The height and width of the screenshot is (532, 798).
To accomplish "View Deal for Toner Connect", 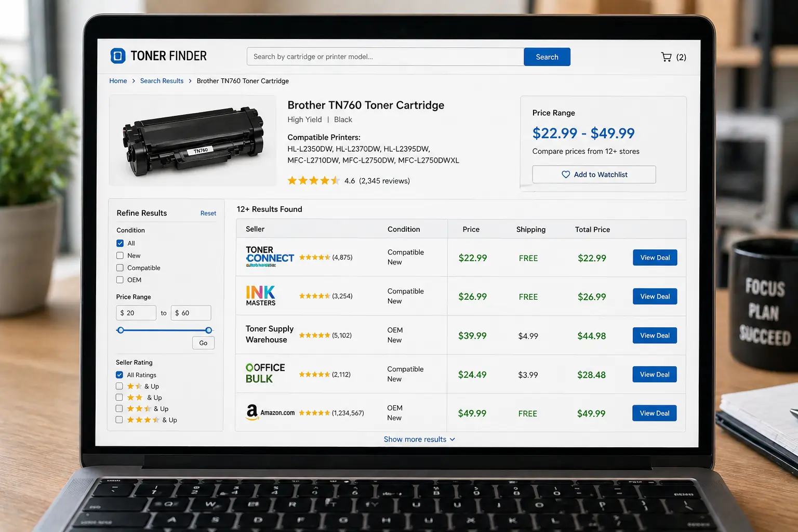I will pos(655,258).
